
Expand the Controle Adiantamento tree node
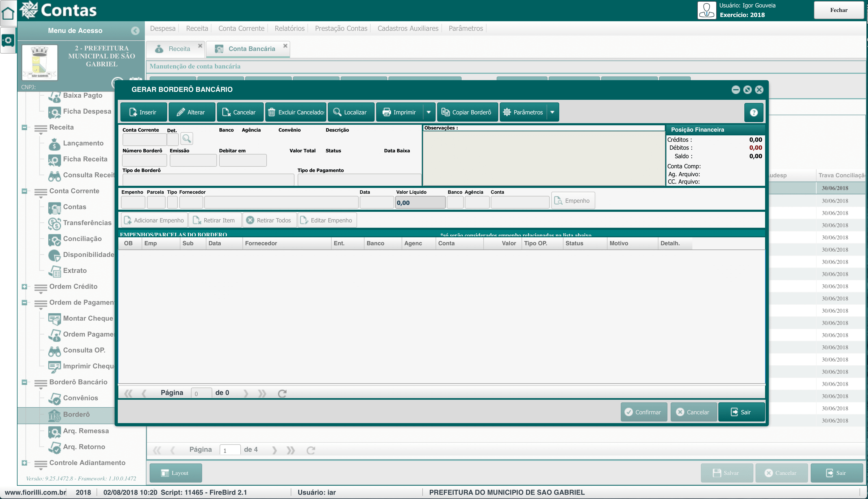pyautogui.click(x=24, y=463)
